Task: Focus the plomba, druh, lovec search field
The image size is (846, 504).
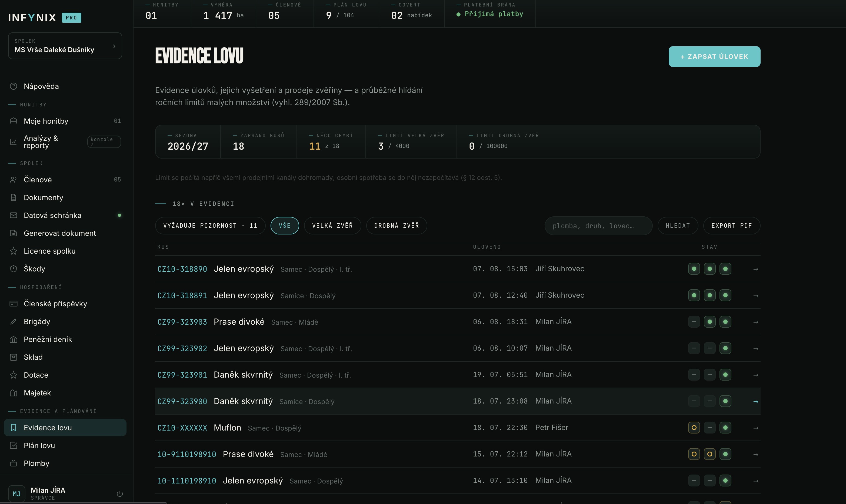Action: click(x=598, y=226)
